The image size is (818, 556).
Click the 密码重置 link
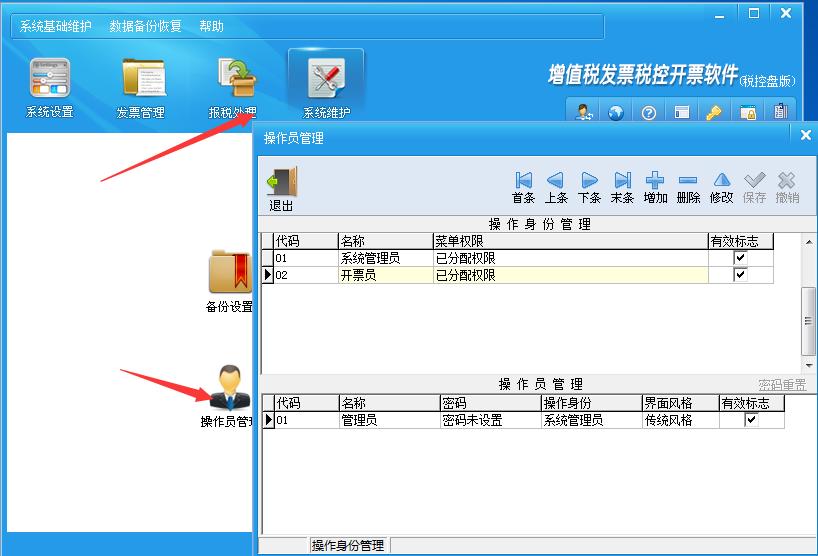point(782,385)
